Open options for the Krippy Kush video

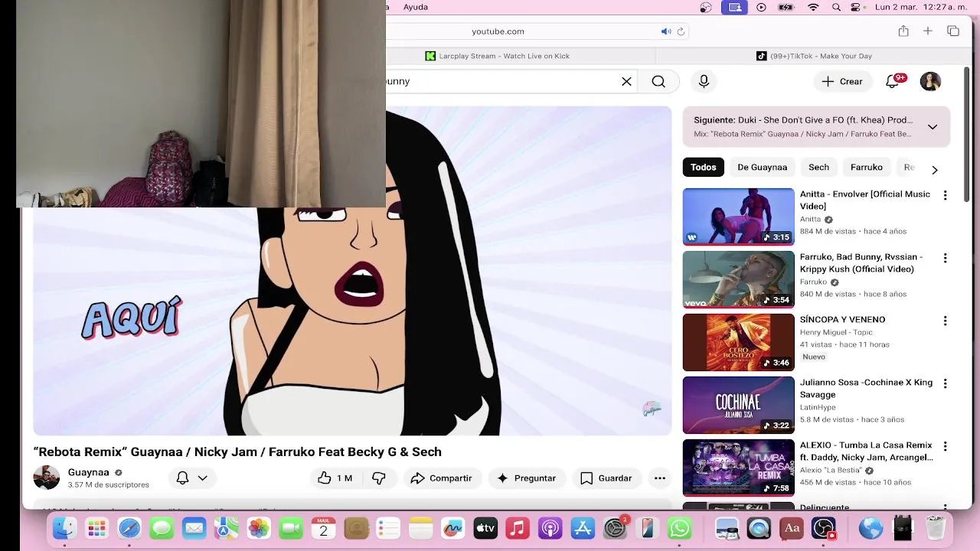[x=945, y=259]
